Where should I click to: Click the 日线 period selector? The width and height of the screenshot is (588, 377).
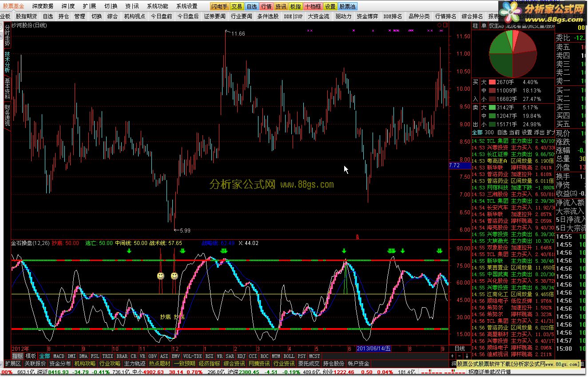460,349
